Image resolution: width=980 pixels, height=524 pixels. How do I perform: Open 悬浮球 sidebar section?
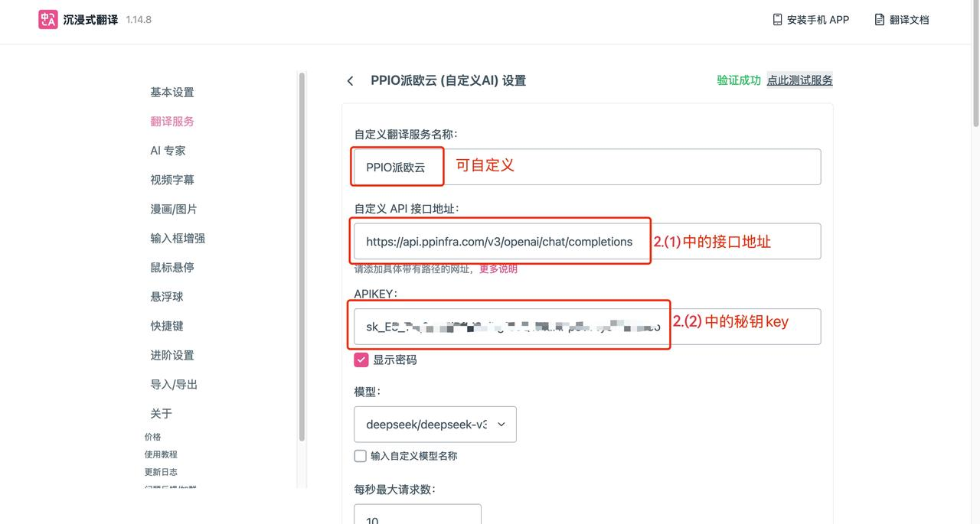167,297
